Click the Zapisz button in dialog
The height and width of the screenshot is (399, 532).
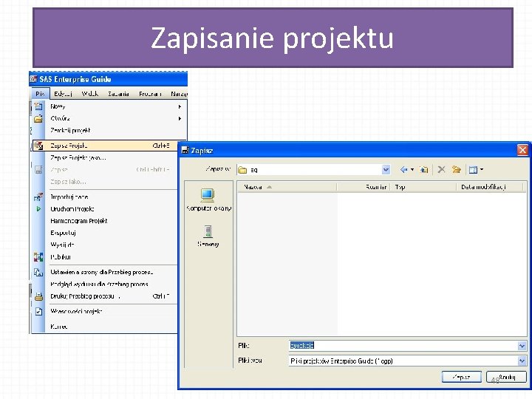click(461, 377)
